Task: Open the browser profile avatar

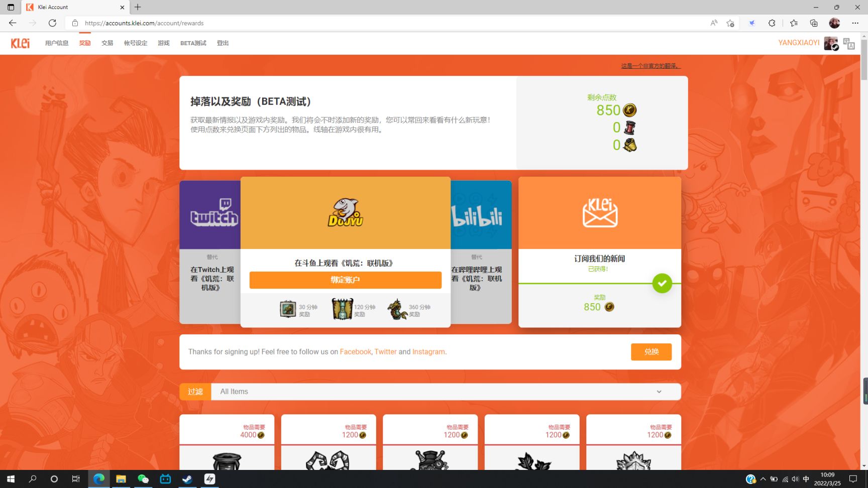Action: click(834, 23)
